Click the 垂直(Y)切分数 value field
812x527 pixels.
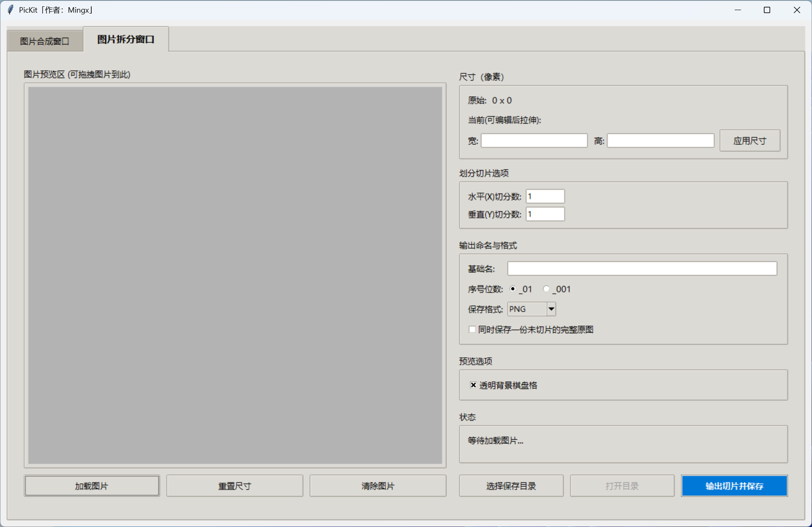[545, 214]
